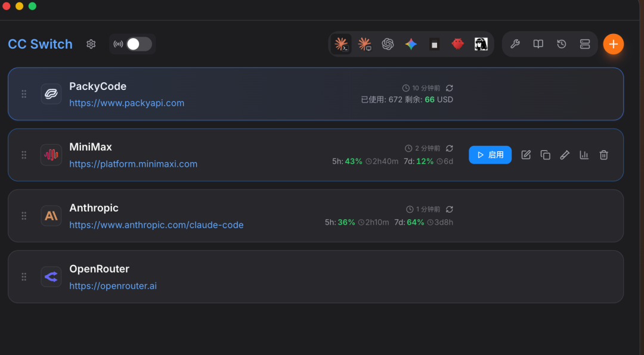Refresh Anthropic usage quota
644x355 pixels.
(450, 209)
